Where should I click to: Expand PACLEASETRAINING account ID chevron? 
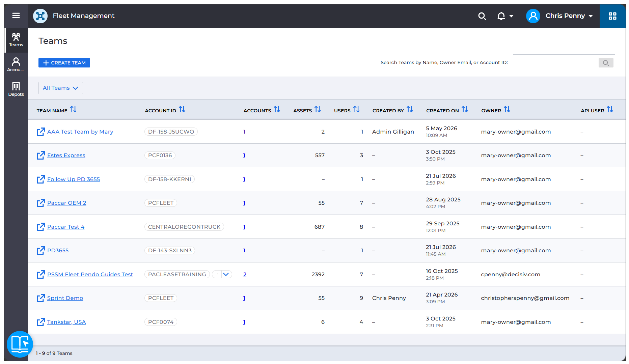[x=226, y=274]
